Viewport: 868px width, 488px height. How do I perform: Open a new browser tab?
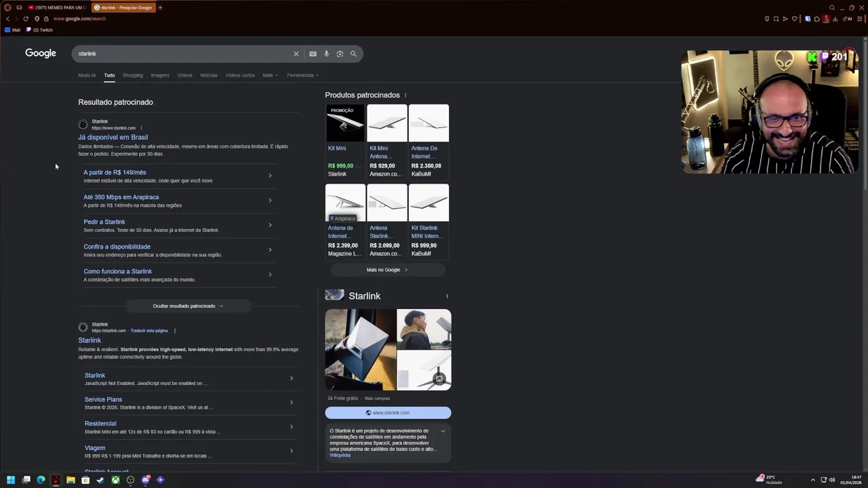pyautogui.click(x=161, y=7)
